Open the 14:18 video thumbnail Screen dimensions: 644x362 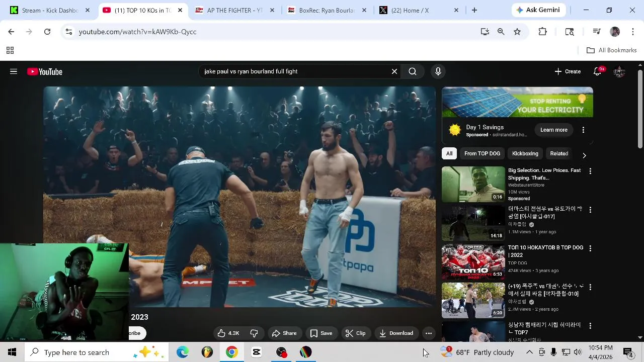point(473,223)
